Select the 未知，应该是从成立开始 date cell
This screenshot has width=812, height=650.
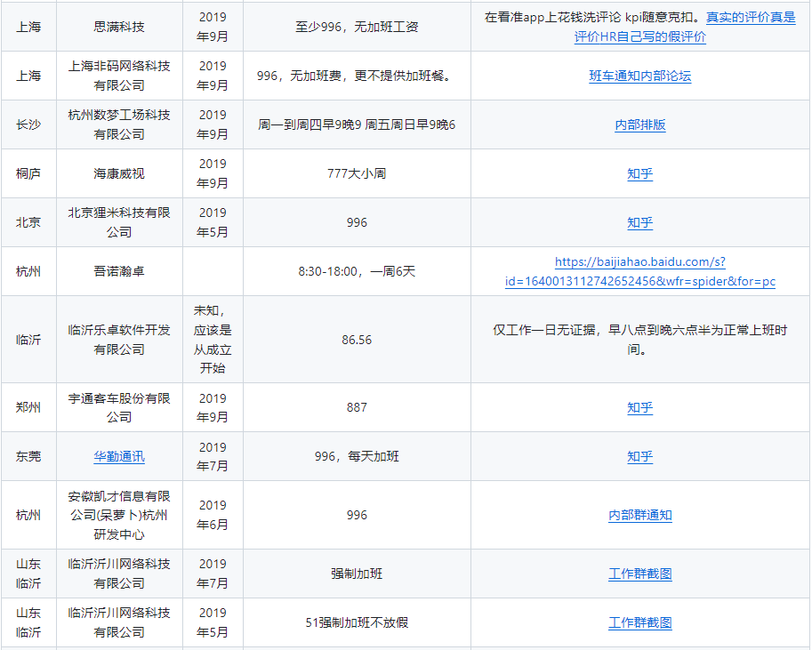point(213,340)
